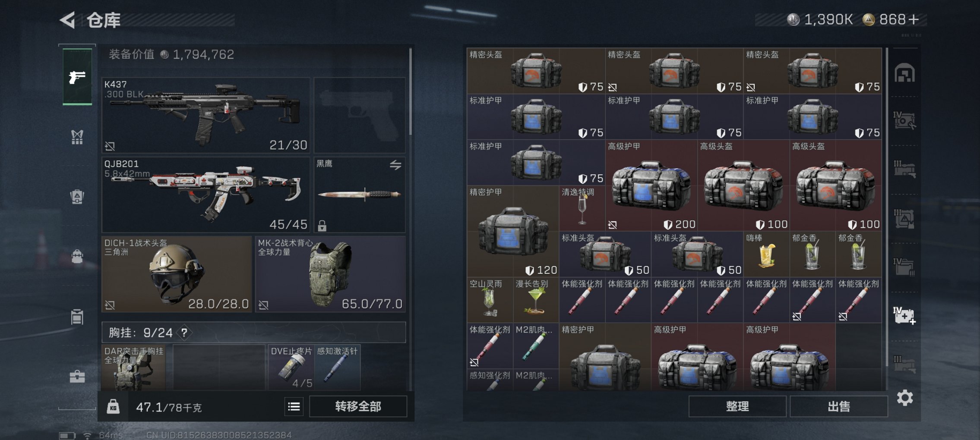Go back using the arrow beside 仓库
Screen dimensions: 980x440
click(68, 20)
